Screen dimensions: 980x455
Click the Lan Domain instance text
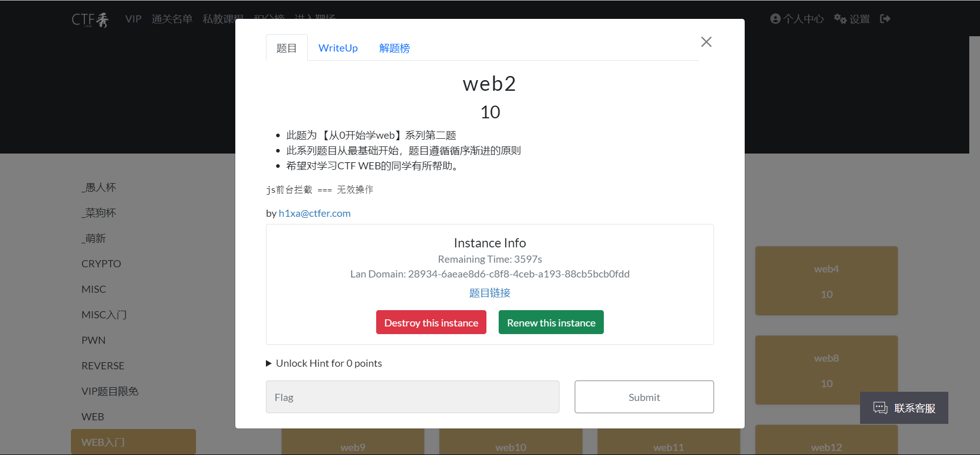pyautogui.click(x=490, y=274)
